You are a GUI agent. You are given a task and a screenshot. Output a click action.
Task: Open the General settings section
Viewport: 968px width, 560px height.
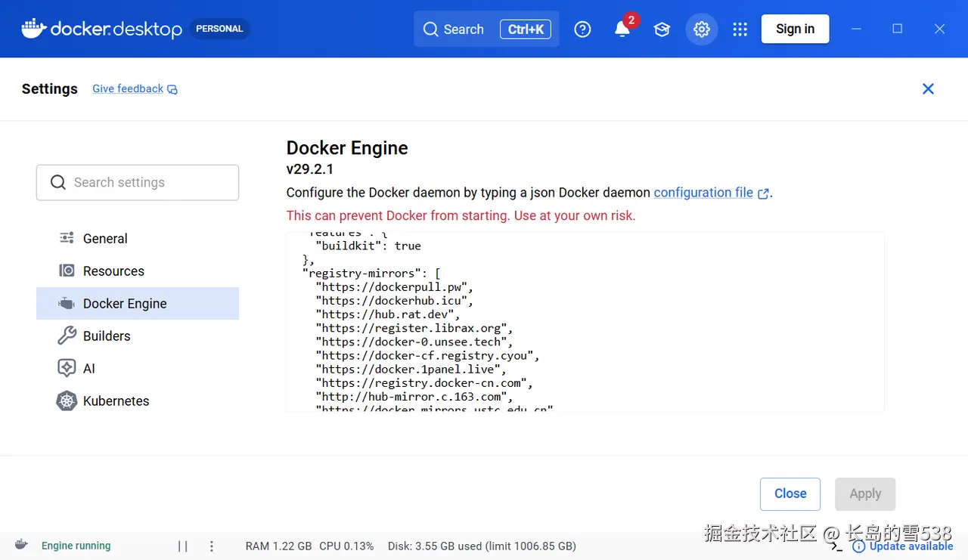point(138,238)
